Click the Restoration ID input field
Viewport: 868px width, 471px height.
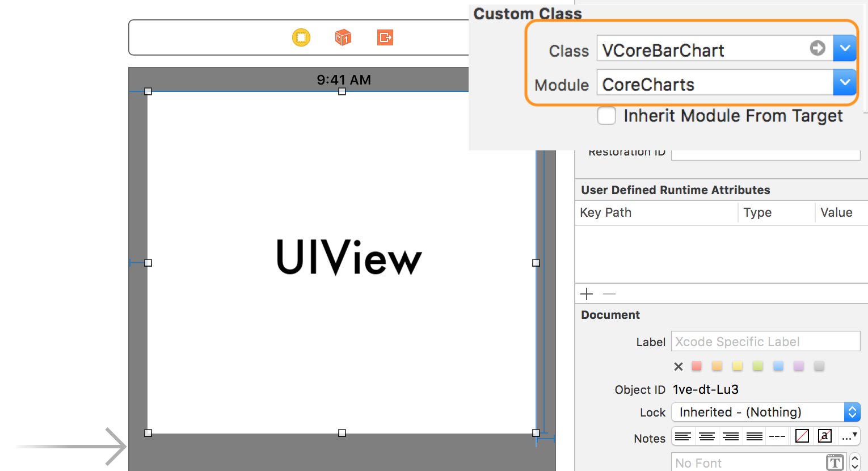[x=766, y=154]
